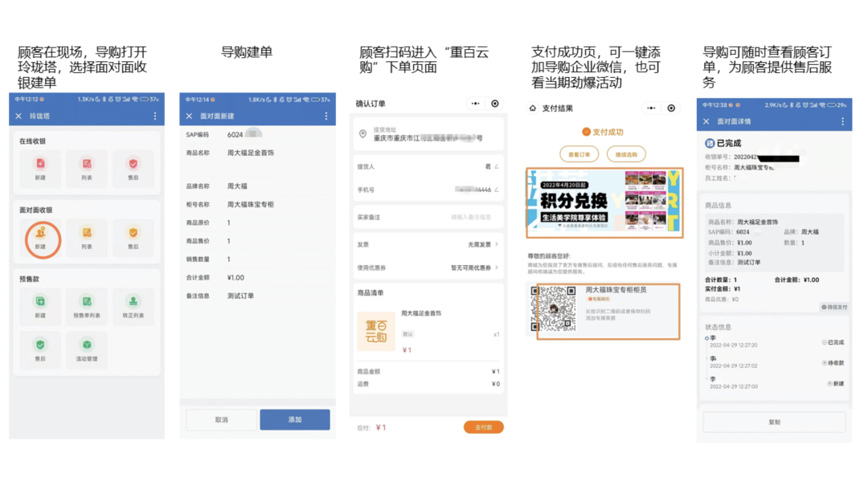Image resolution: width=868 pixels, height=486 pixels.
Task: Click the 继续选购 button
Action: [626, 154]
